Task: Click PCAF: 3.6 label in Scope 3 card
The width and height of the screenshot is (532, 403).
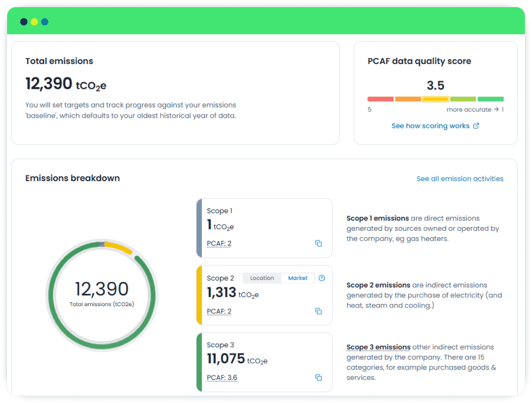Action: coord(222,378)
